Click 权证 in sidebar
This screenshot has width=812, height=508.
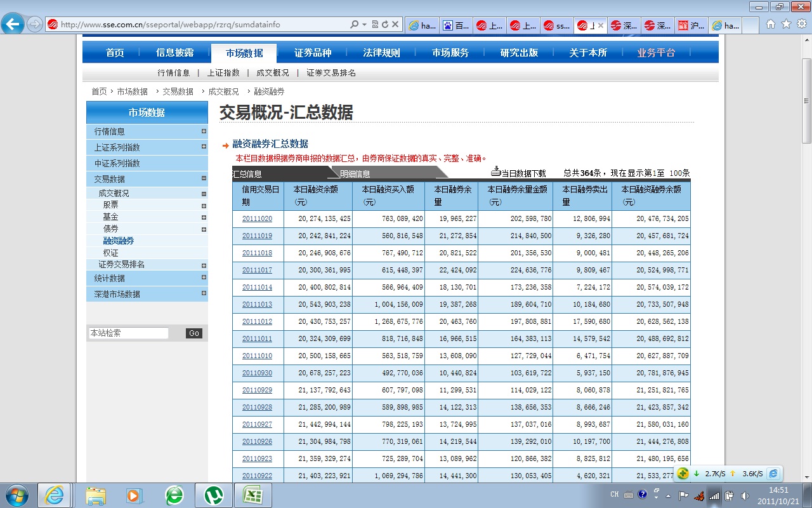pyautogui.click(x=110, y=253)
